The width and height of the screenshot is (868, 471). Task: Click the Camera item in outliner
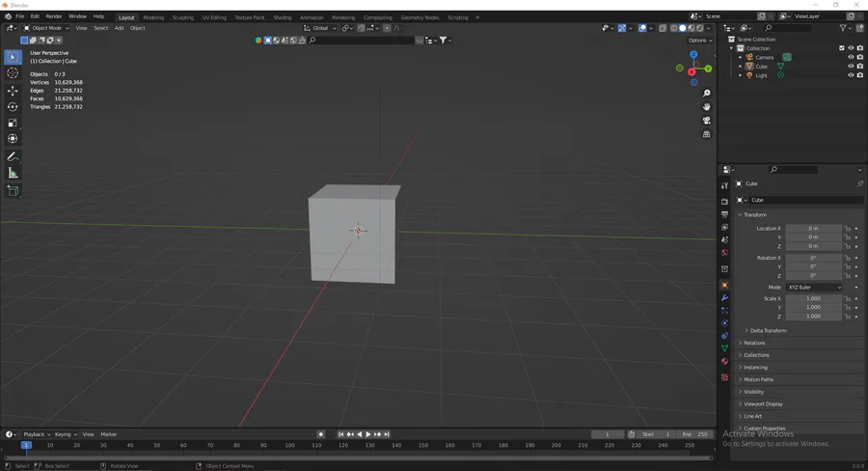click(x=765, y=58)
